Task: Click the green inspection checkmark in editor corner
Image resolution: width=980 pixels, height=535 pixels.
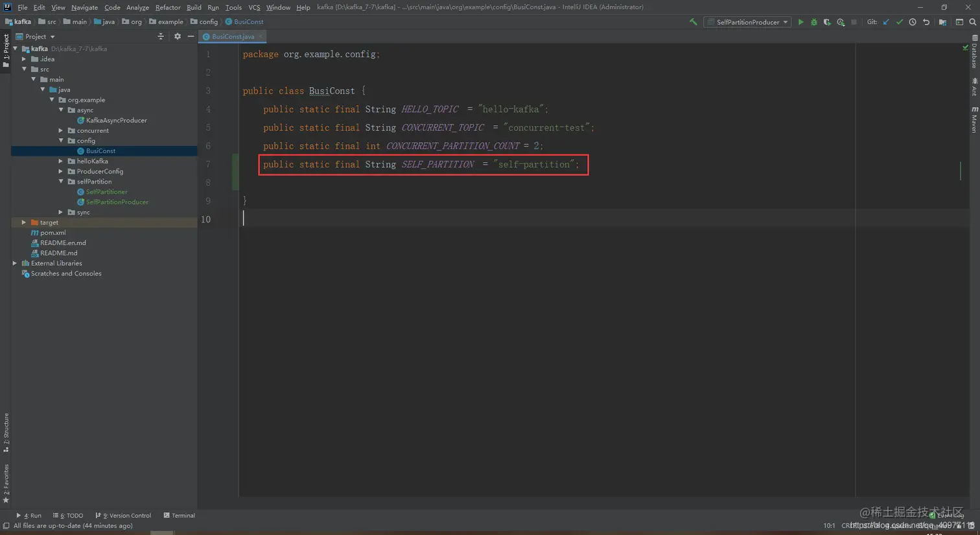Action: coord(965,48)
